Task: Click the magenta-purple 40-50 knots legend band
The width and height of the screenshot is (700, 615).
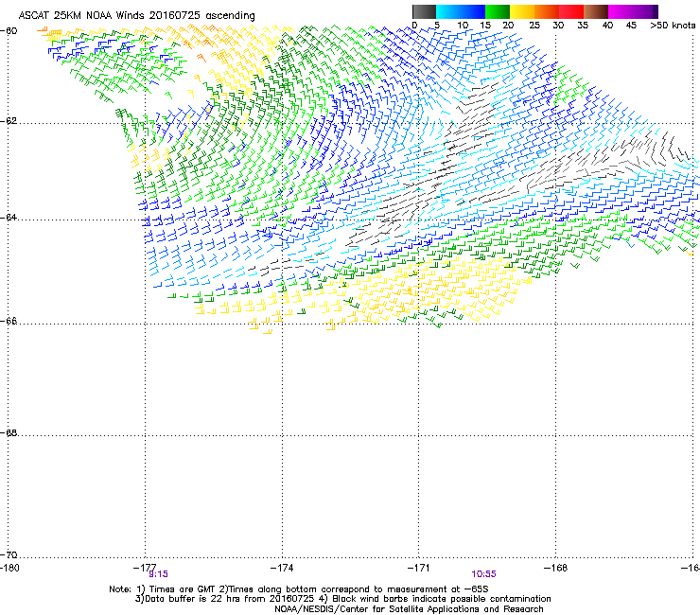Action: (x=633, y=11)
